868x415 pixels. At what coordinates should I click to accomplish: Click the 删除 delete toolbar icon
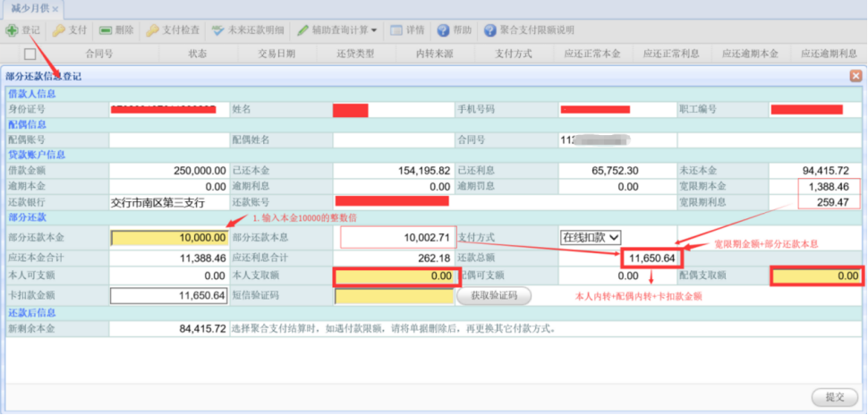[106, 30]
